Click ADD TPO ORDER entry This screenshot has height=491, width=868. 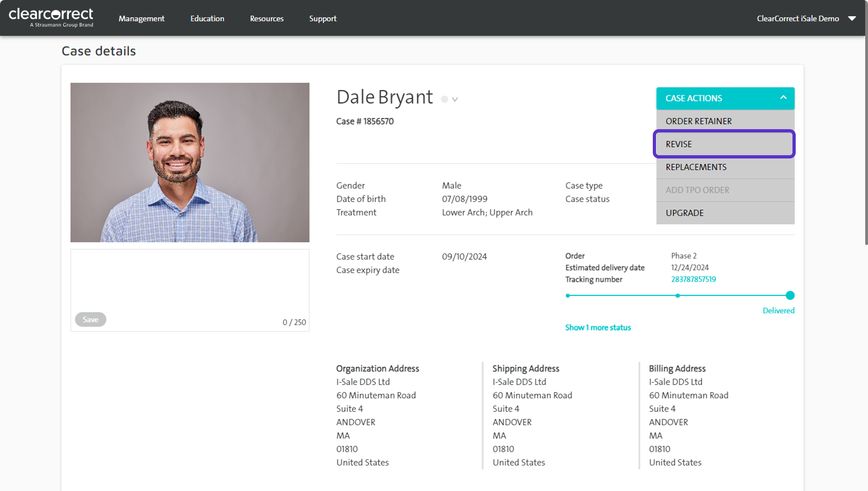(x=697, y=190)
